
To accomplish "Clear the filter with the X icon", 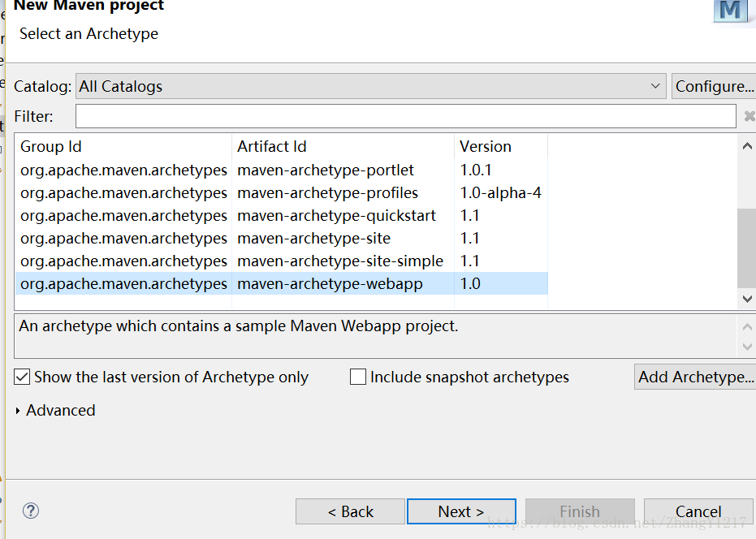I will pos(750,116).
